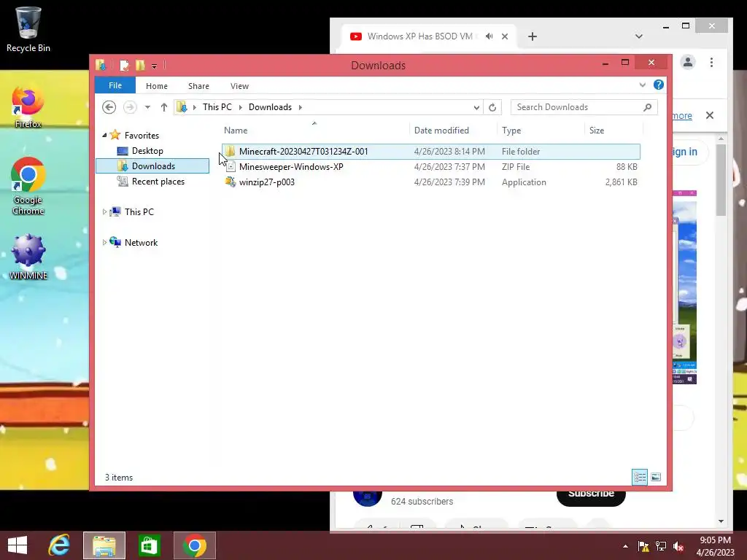The width and height of the screenshot is (747, 560).
Task: Open quick access toolbar customize dropdown
Action: click(x=154, y=66)
